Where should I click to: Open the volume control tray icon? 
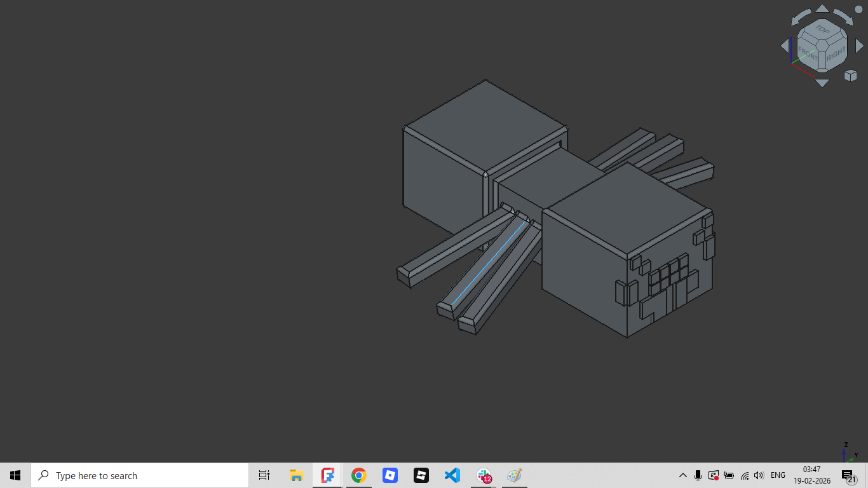coord(759,475)
